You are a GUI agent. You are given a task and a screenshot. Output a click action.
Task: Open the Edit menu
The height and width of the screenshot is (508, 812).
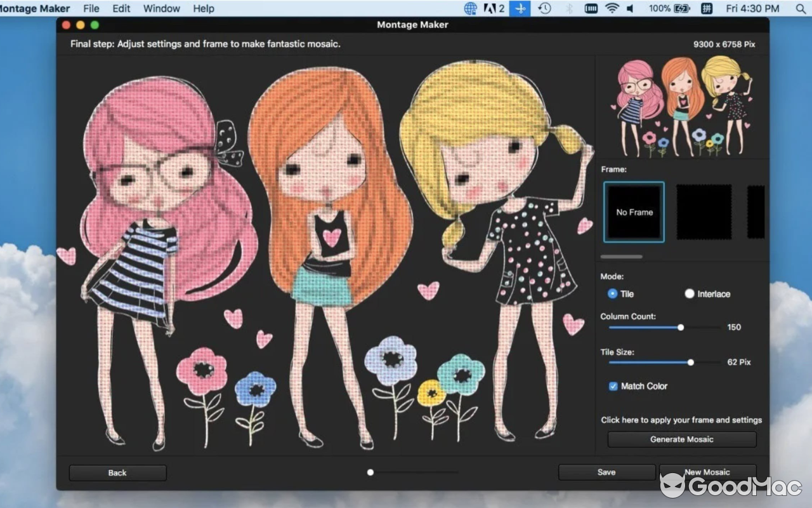[x=121, y=8]
